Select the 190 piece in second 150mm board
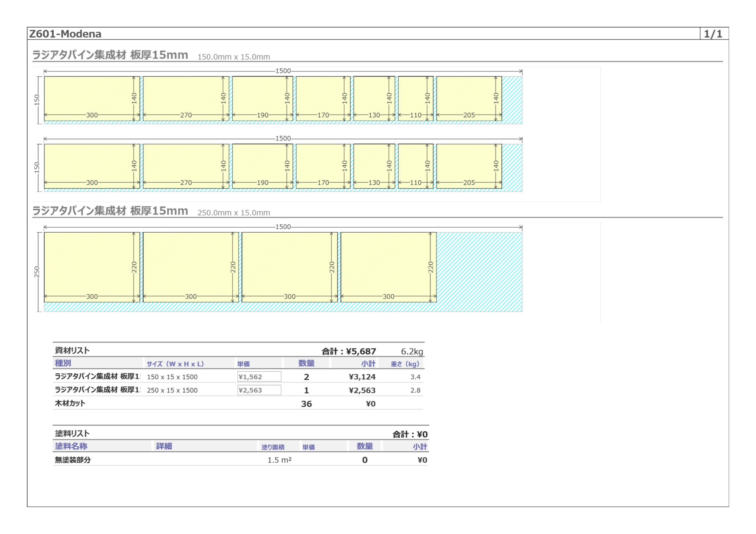Screen dimensions: 756x534 [263, 166]
